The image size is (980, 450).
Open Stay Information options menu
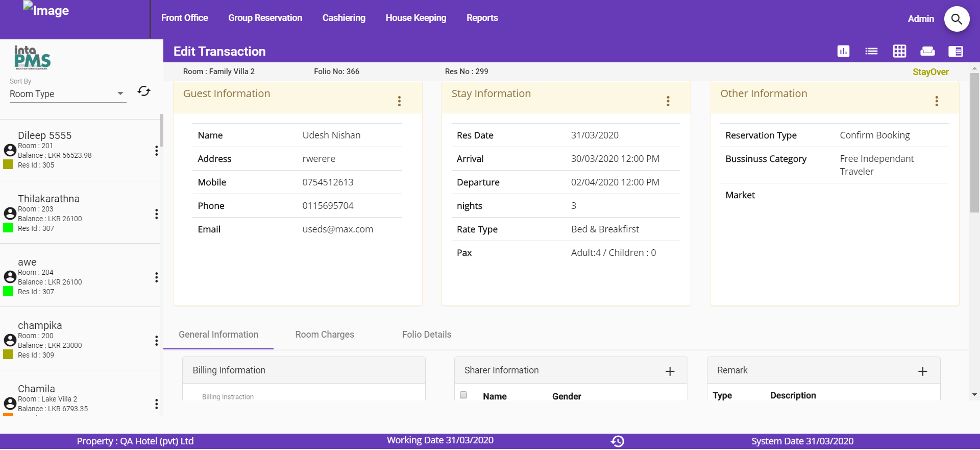(668, 101)
